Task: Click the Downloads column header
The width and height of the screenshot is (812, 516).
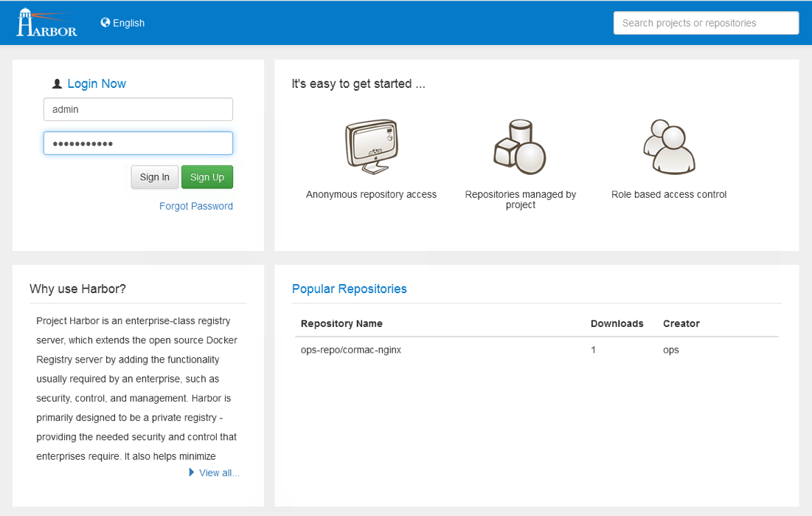Action: 617,323
